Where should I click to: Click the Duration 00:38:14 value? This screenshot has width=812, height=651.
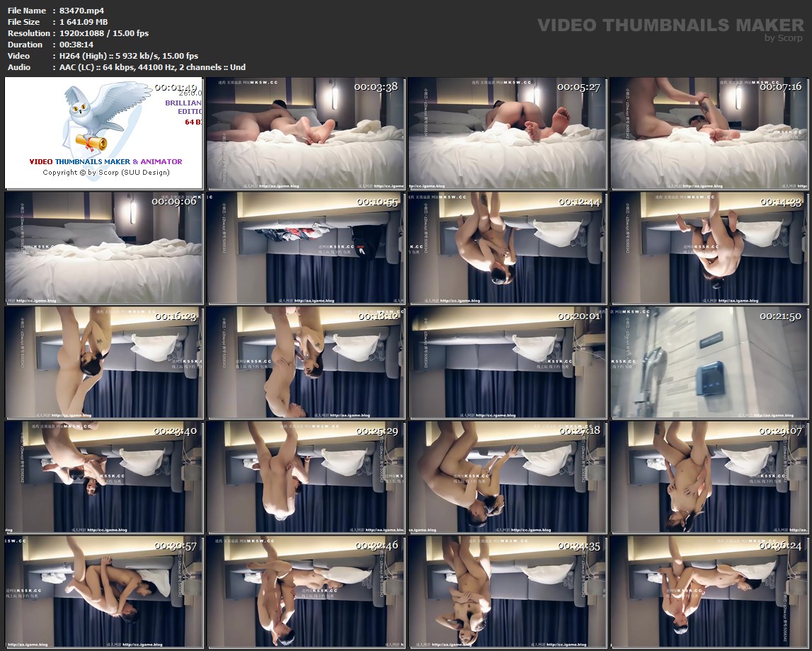point(76,45)
